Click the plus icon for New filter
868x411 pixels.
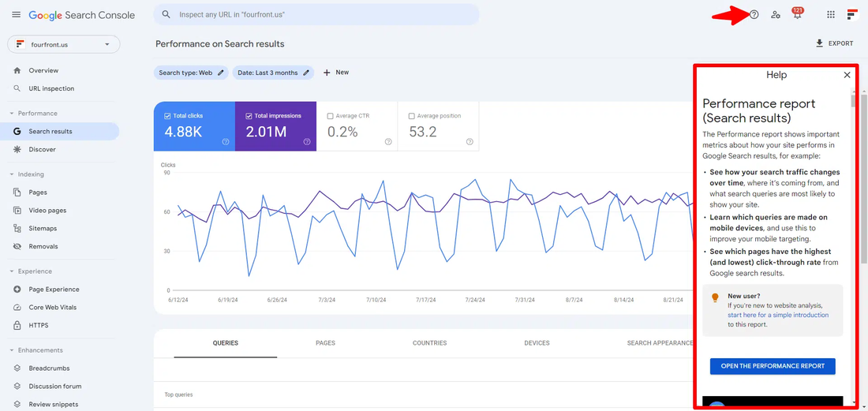point(327,73)
